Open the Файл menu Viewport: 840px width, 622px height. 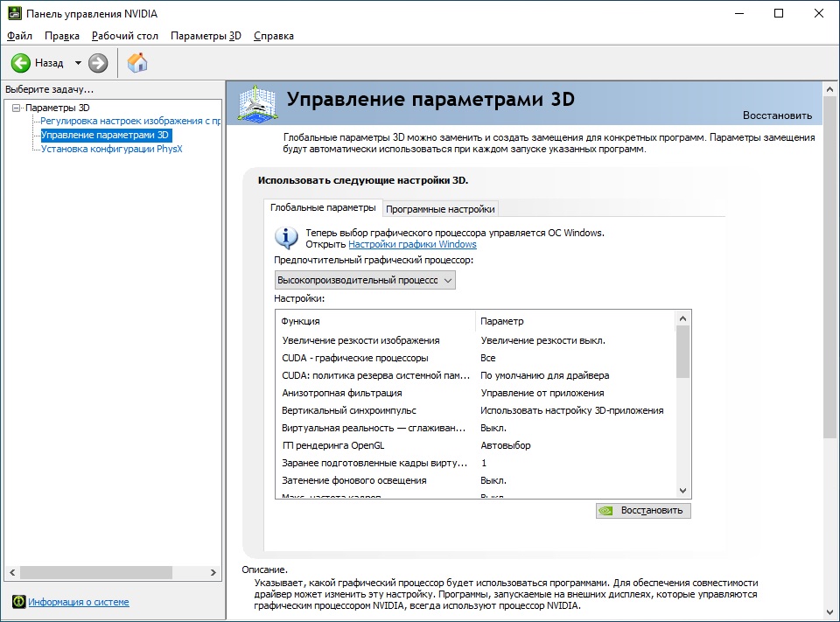[19, 36]
